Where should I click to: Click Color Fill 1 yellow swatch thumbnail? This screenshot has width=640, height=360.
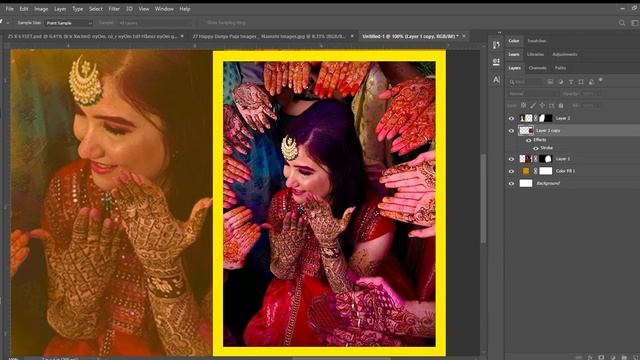[x=526, y=171]
